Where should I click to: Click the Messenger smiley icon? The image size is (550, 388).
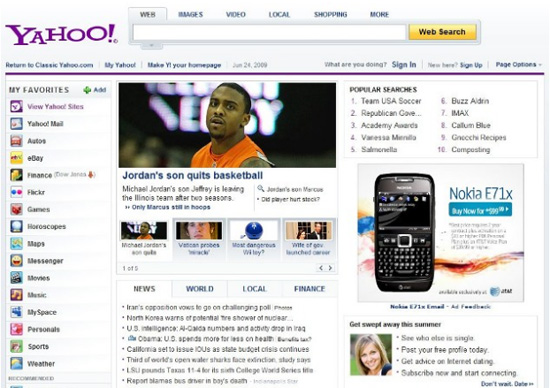16,261
